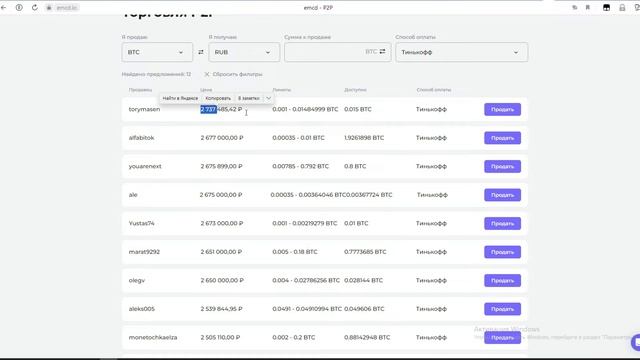The width and height of the screenshot is (640, 360).
Task: Open the dark extensions icon in the browser toolbar
Action: point(607,7)
